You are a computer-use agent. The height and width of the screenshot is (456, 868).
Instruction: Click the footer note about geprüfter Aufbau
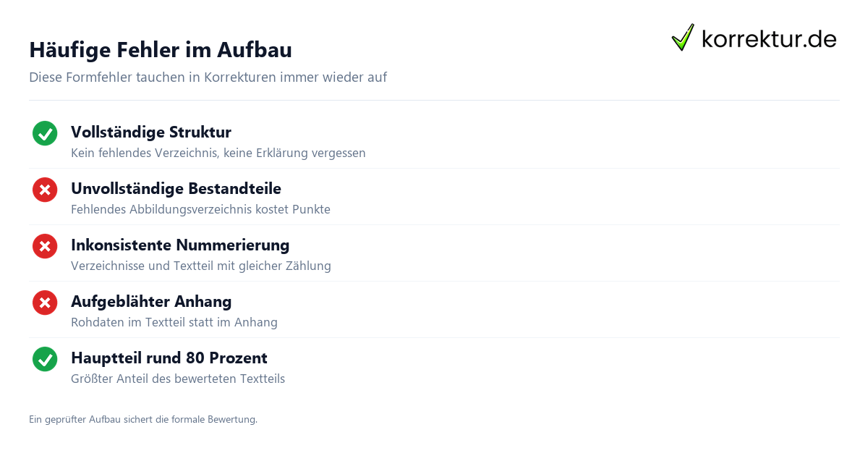pyautogui.click(x=143, y=419)
